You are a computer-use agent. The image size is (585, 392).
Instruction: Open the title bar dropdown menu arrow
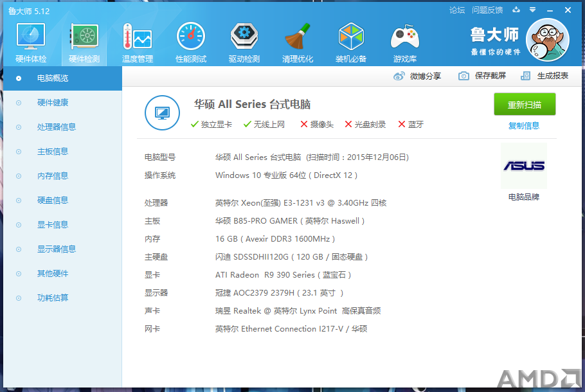(x=533, y=10)
